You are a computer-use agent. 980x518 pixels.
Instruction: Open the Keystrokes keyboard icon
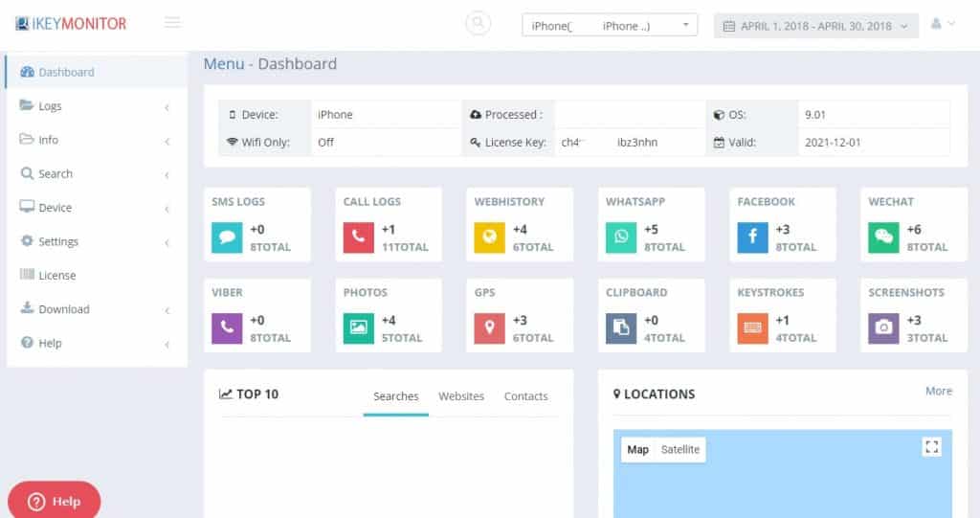click(x=752, y=328)
